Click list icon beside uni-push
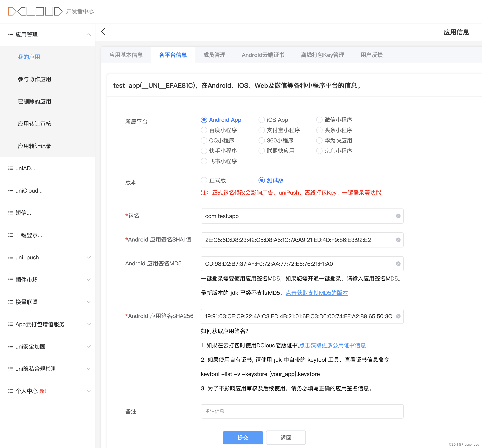 (x=11, y=257)
